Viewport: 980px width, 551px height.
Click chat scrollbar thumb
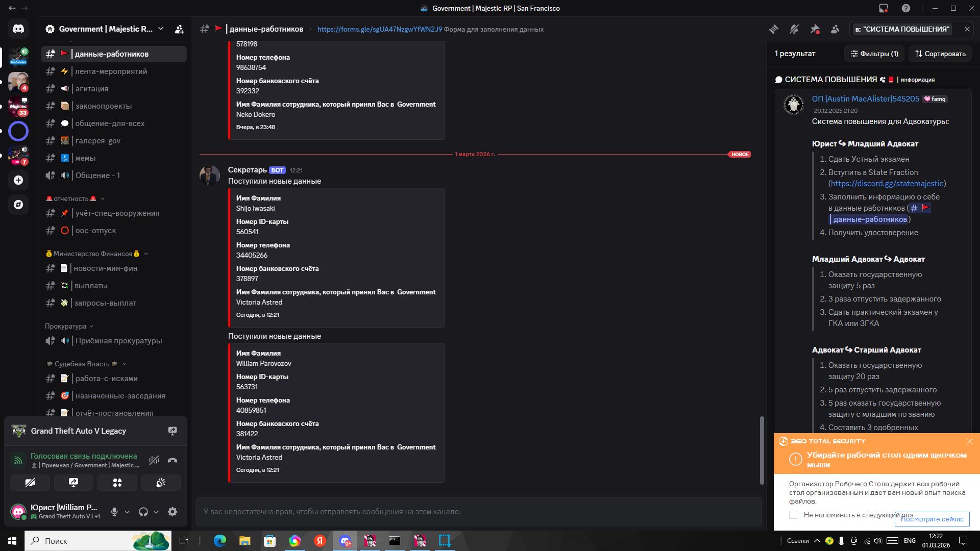click(762, 450)
